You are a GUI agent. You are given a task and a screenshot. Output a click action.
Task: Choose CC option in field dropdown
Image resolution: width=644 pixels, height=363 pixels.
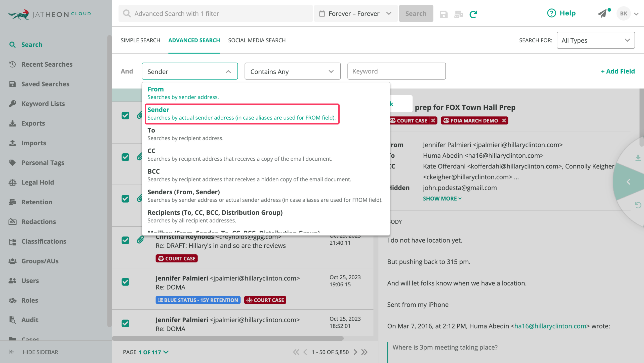pyautogui.click(x=266, y=155)
